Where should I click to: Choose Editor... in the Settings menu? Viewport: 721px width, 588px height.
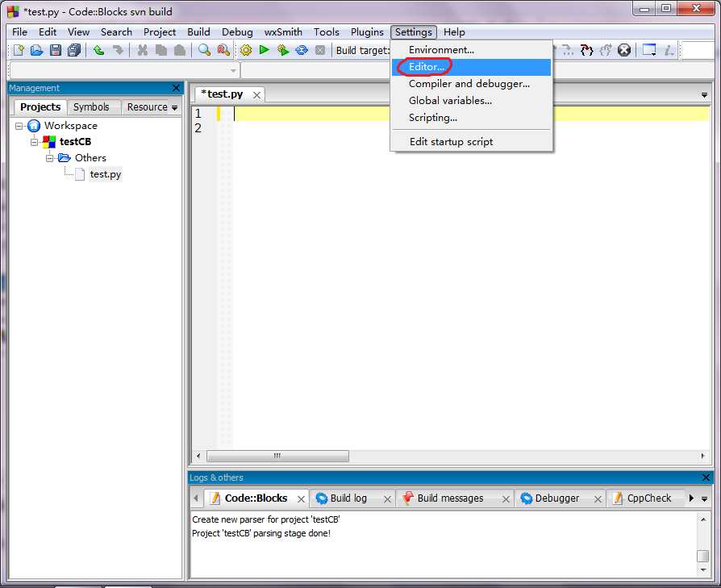tap(471, 67)
